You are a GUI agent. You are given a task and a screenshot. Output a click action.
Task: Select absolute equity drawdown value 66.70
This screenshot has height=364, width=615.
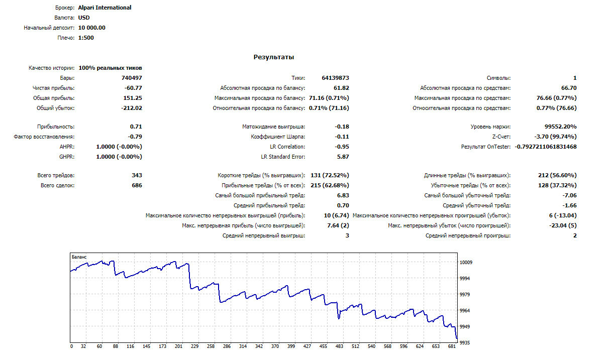click(x=569, y=88)
